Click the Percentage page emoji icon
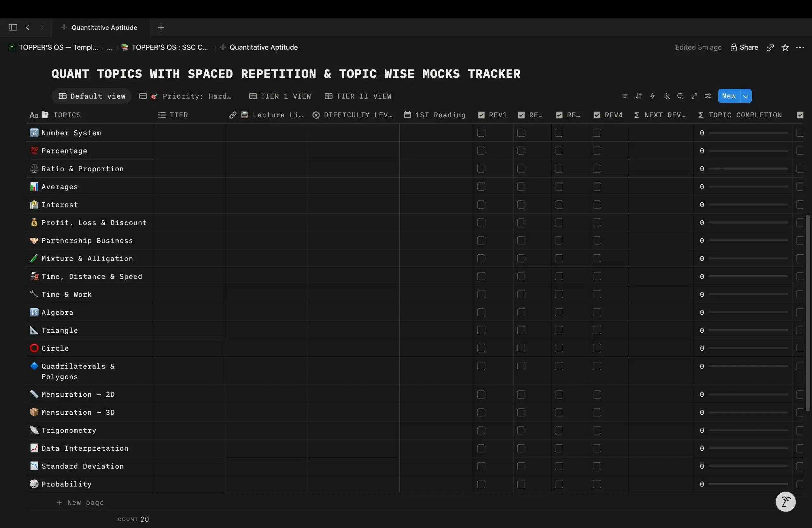812x528 pixels. tap(34, 150)
